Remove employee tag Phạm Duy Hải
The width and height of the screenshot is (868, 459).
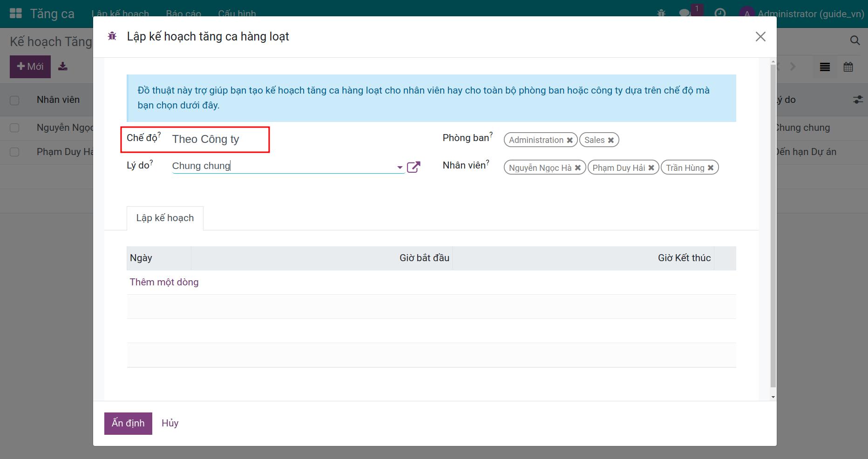pyautogui.click(x=651, y=168)
